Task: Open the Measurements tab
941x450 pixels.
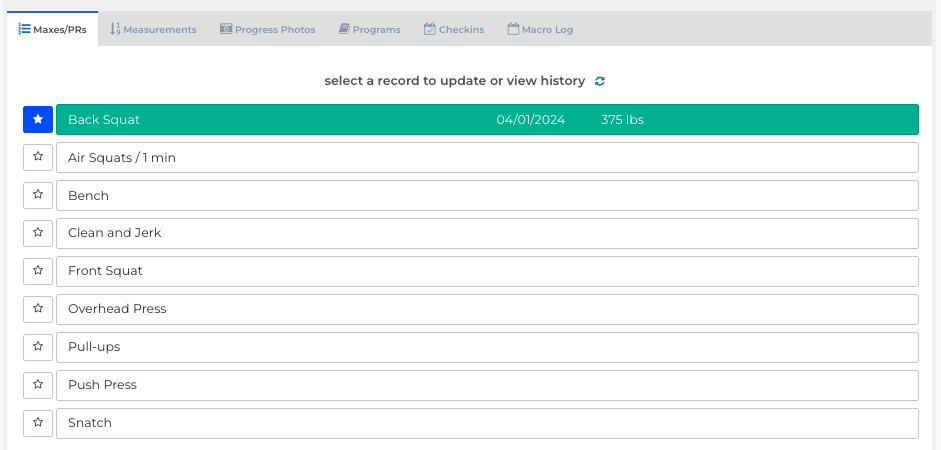Action: coord(153,29)
